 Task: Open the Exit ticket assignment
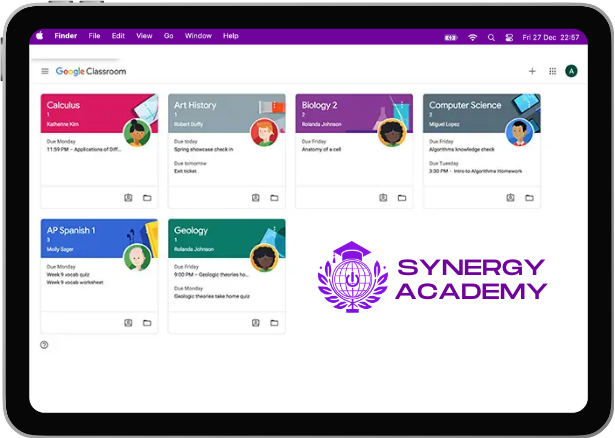tap(185, 171)
